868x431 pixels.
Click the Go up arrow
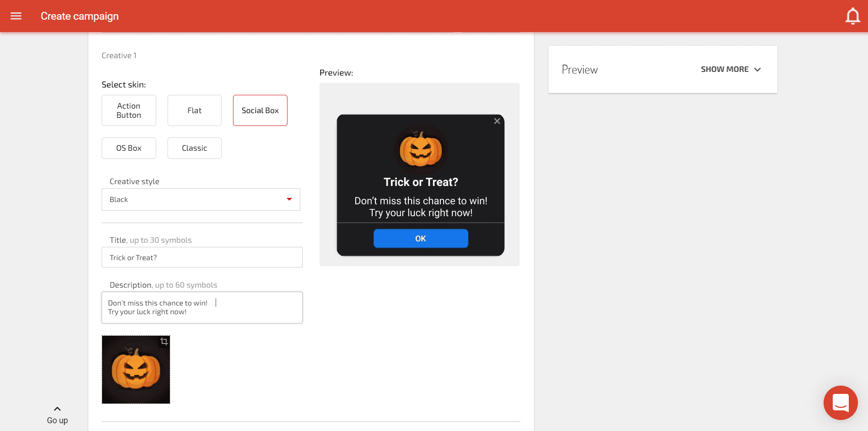pyautogui.click(x=57, y=409)
